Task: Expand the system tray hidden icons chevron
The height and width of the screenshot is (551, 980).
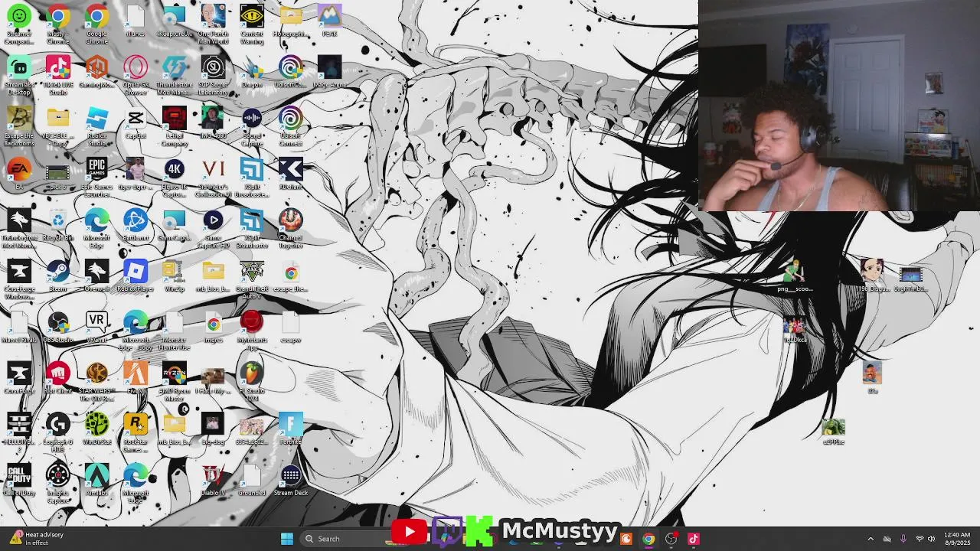Action: [871, 539]
